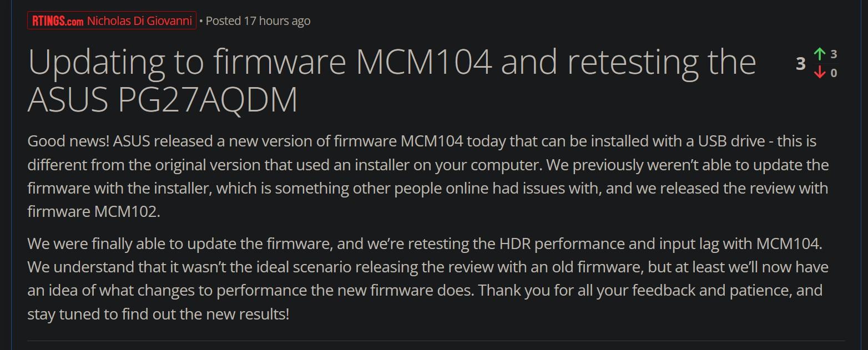Click the paragraph starting 'Good news! ASUS released'

tap(428, 176)
